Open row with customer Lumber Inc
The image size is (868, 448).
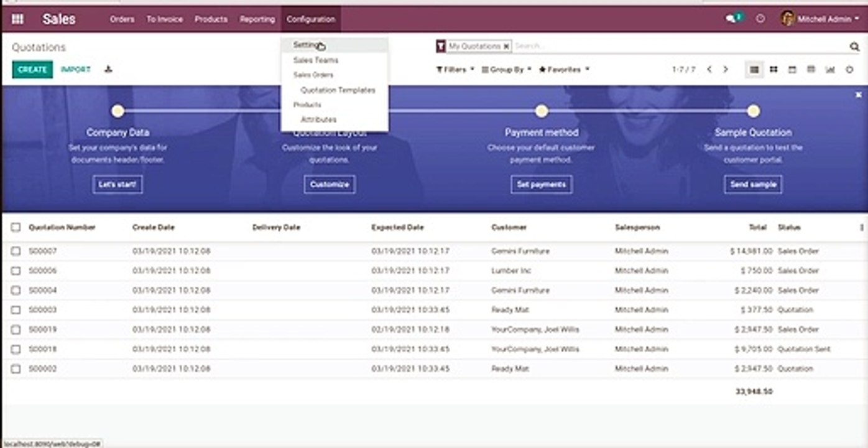pos(511,271)
